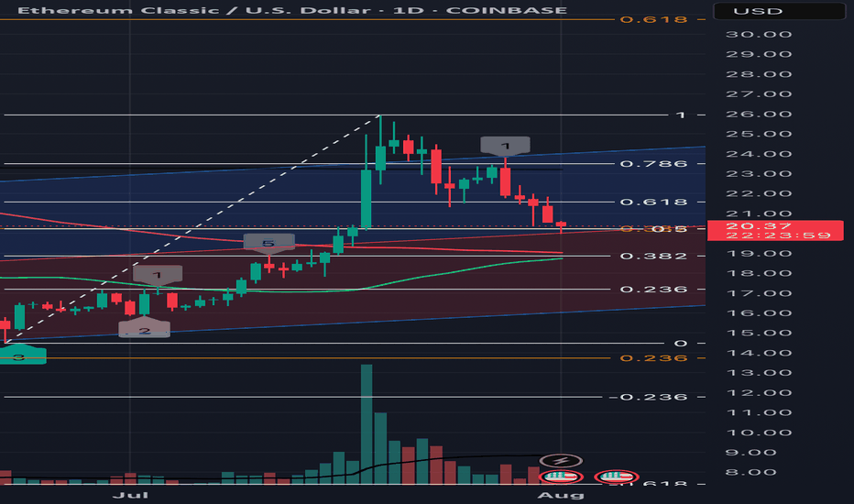This screenshot has height=504, width=854.
Task: Click the 16.00 price axis label
Action: [759, 313]
